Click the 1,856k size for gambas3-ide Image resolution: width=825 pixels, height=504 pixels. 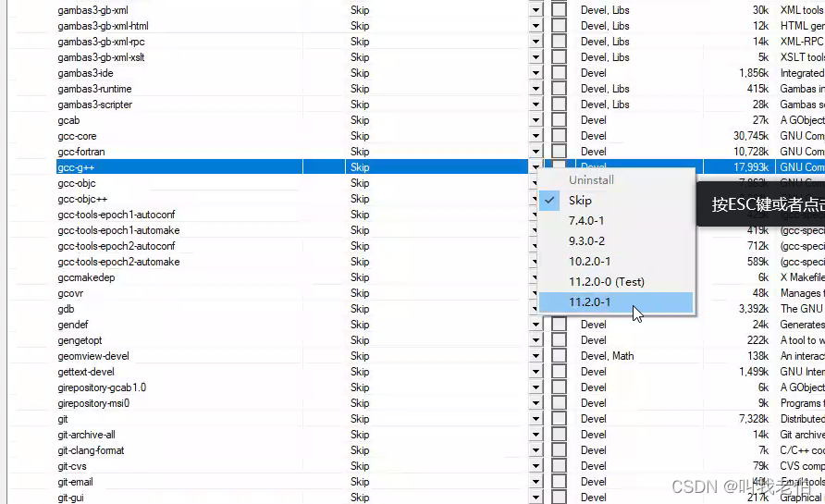(754, 73)
